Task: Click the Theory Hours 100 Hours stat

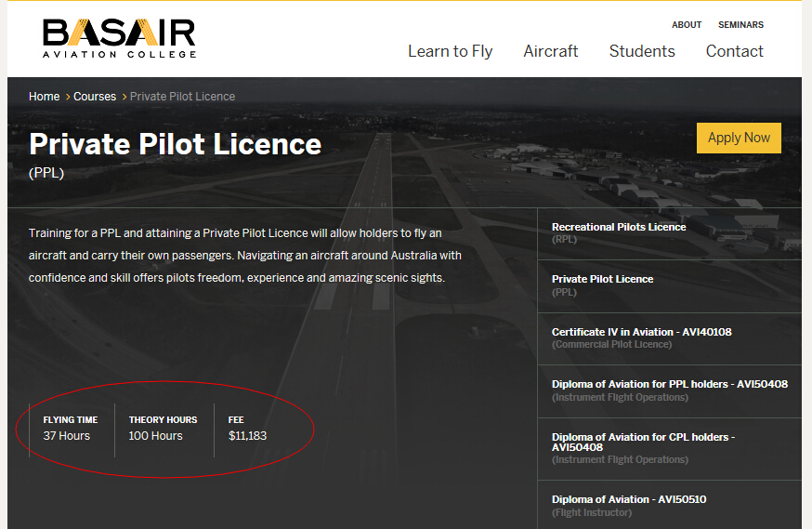Action: (163, 428)
